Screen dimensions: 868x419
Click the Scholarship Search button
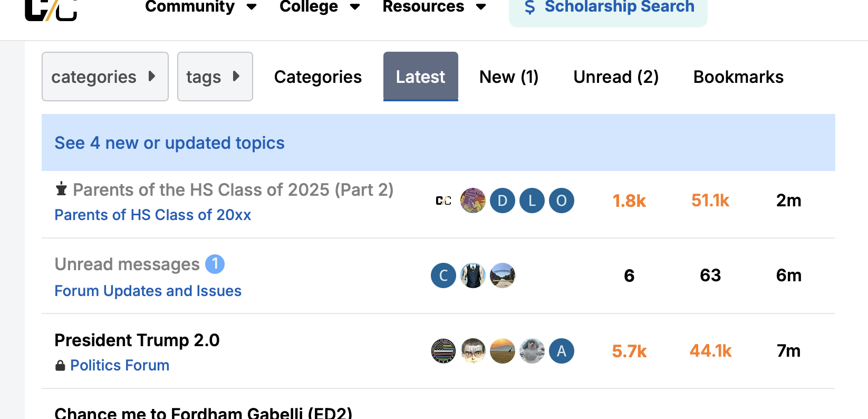(x=608, y=8)
